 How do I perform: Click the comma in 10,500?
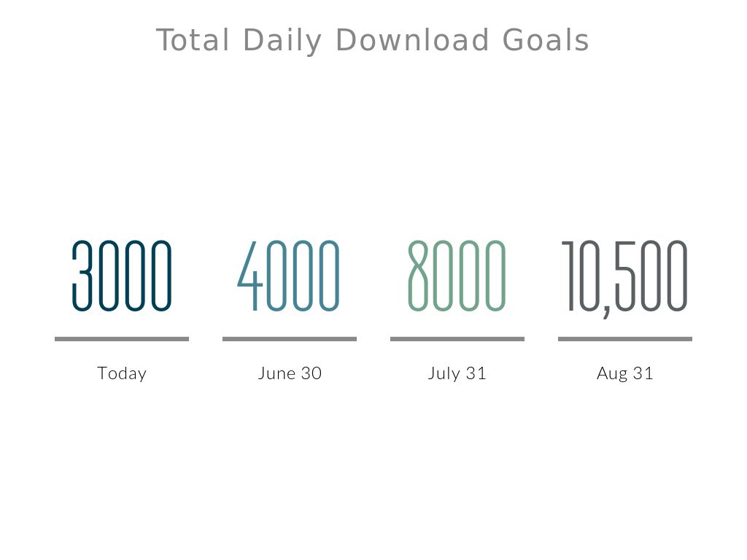(x=607, y=312)
